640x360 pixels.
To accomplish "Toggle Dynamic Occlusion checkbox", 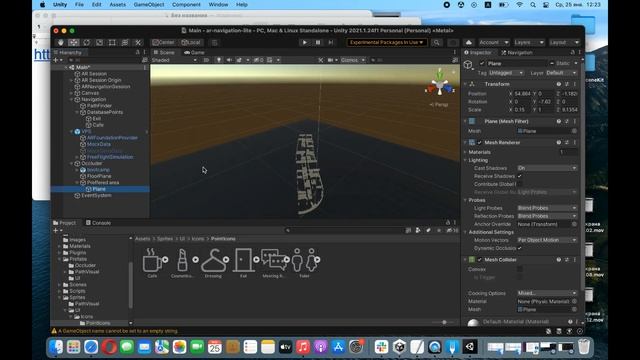I will tap(520, 248).
